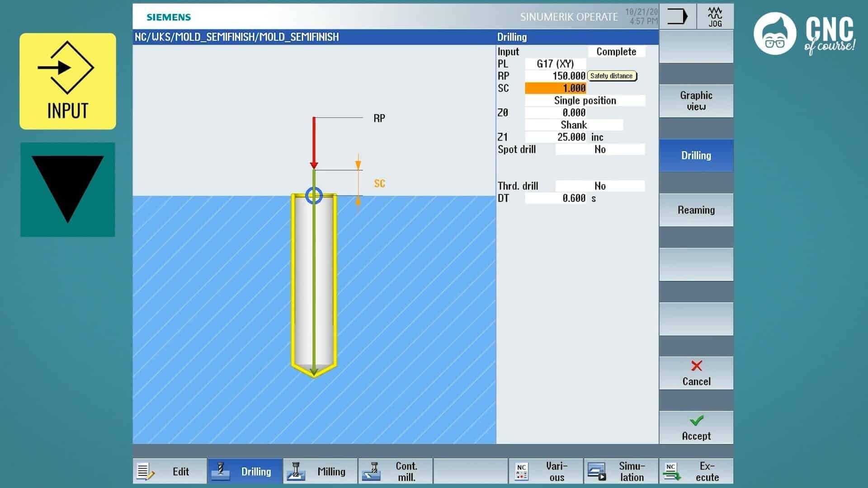
Task: Click the green checkmark on Accept
Action: point(696,421)
